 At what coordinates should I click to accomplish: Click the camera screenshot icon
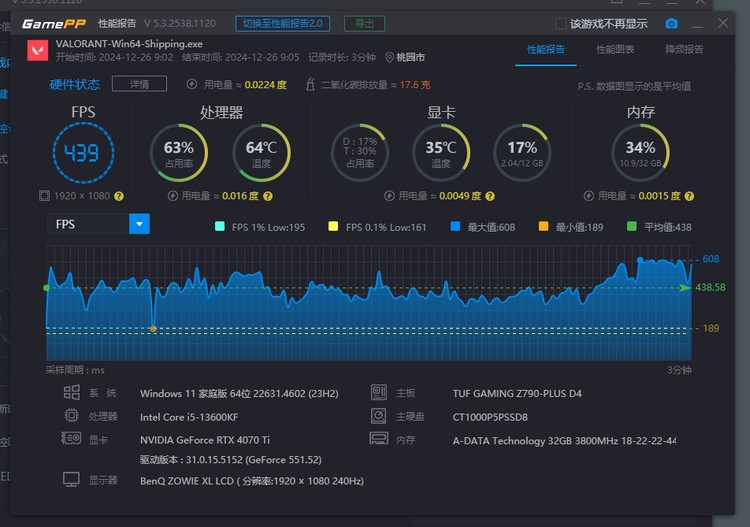pos(671,23)
